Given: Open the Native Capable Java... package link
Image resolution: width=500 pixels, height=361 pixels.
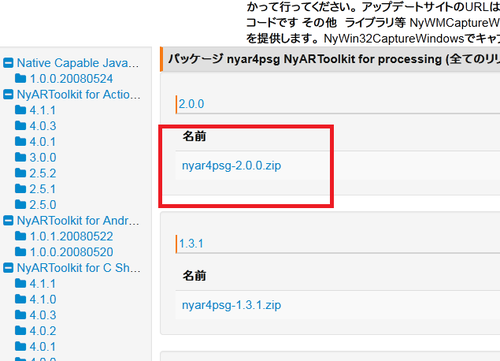Looking at the screenshot, I should pyautogui.click(x=78, y=63).
